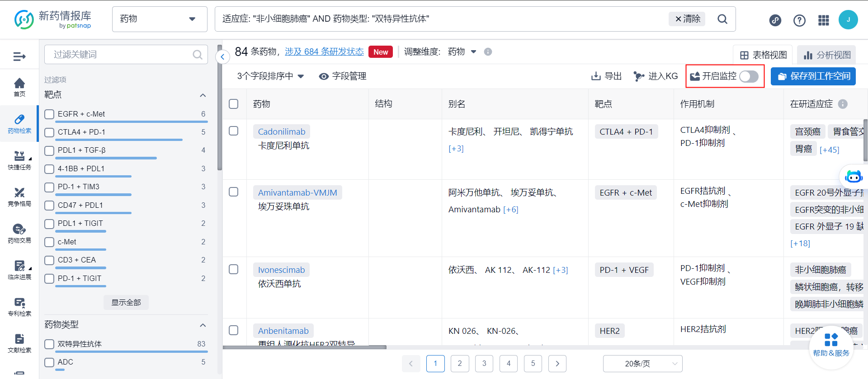Screen dimensions: 868x379
Task: Expand Cadonilimab indications [+45]
Action: 830,150
